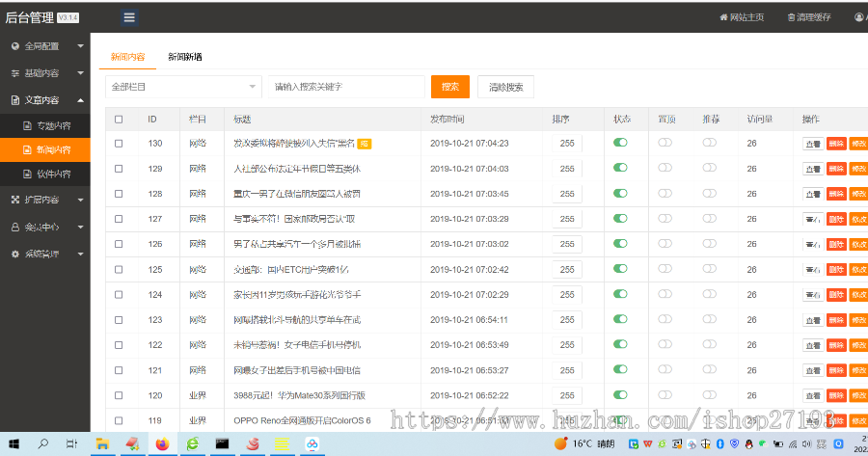Click the taskbar search magnifier
The image size is (868, 456).
click(x=42, y=443)
